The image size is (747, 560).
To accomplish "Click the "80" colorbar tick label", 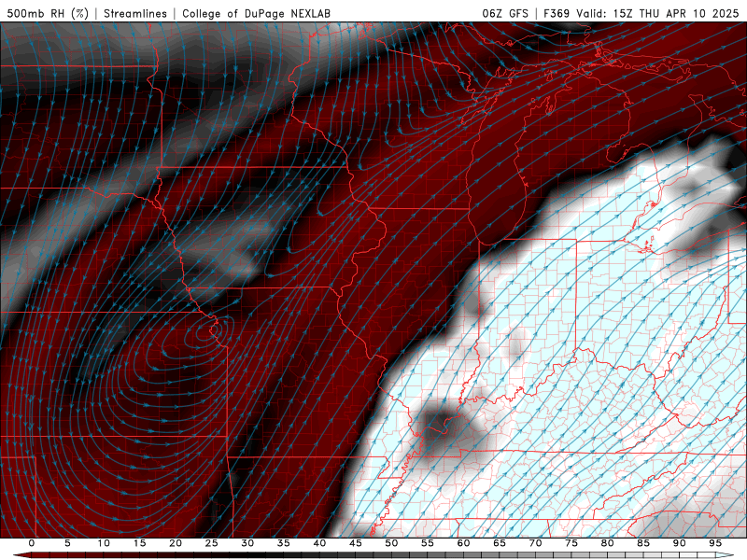I will [x=608, y=543].
